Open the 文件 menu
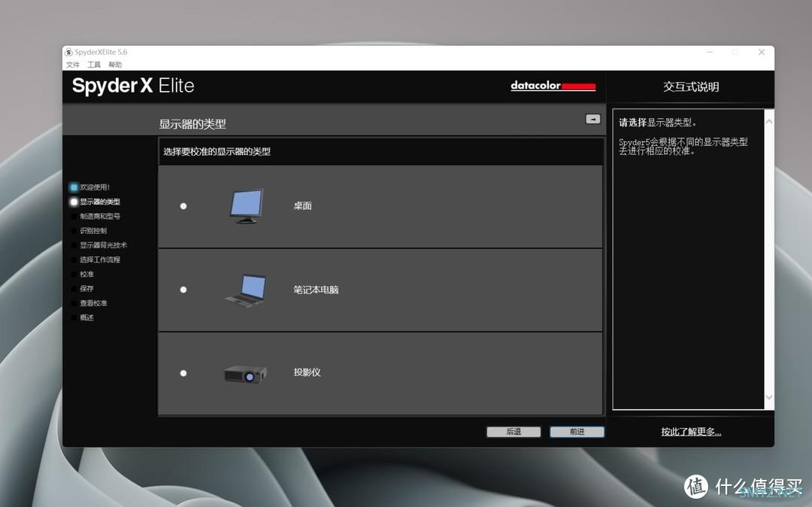 pos(73,65)
